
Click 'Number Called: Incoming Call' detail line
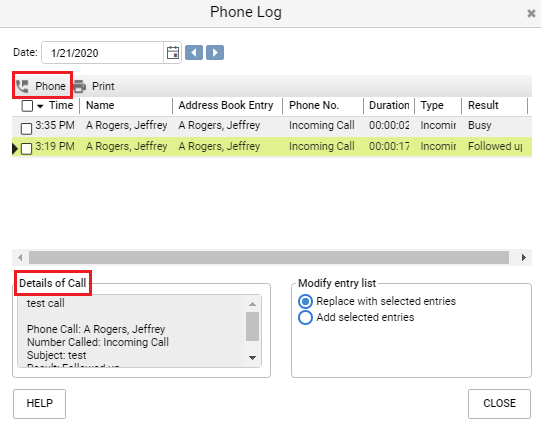point(98,342)
